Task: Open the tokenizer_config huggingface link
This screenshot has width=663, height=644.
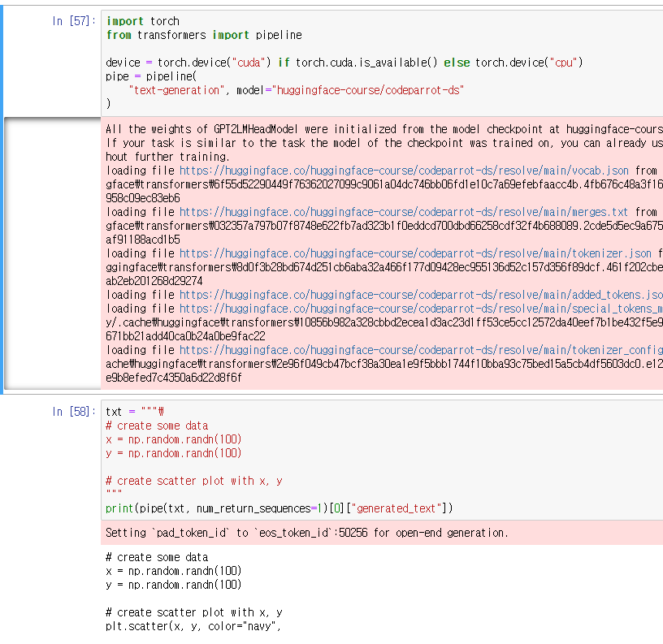Action: pos(421,350)
